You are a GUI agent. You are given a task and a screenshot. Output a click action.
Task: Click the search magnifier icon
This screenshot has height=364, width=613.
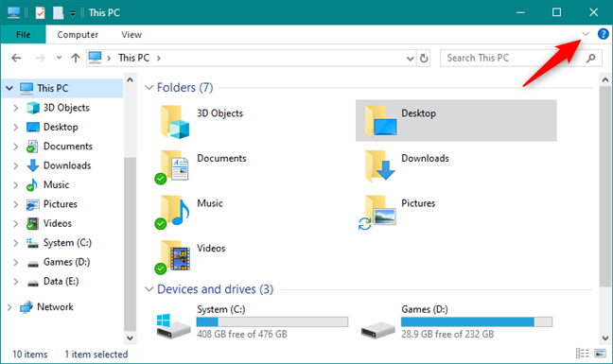[591, 59]
